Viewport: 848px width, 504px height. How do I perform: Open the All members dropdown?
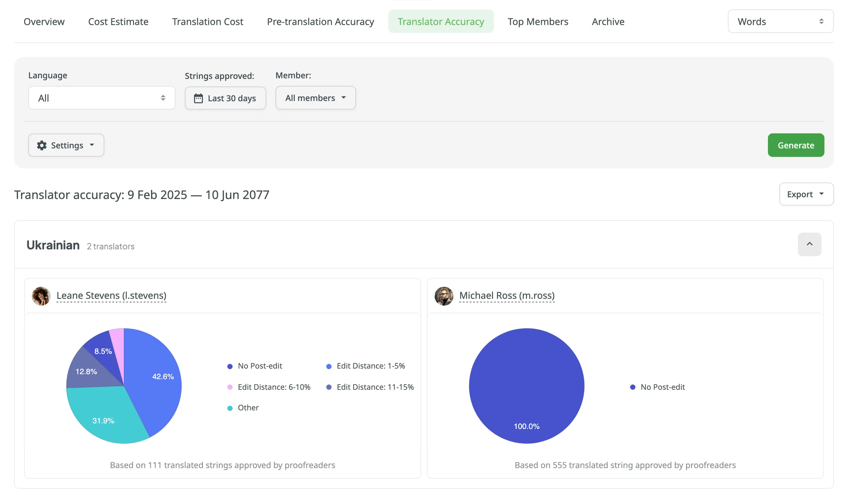pyautogui.click(x=315, y=98)
